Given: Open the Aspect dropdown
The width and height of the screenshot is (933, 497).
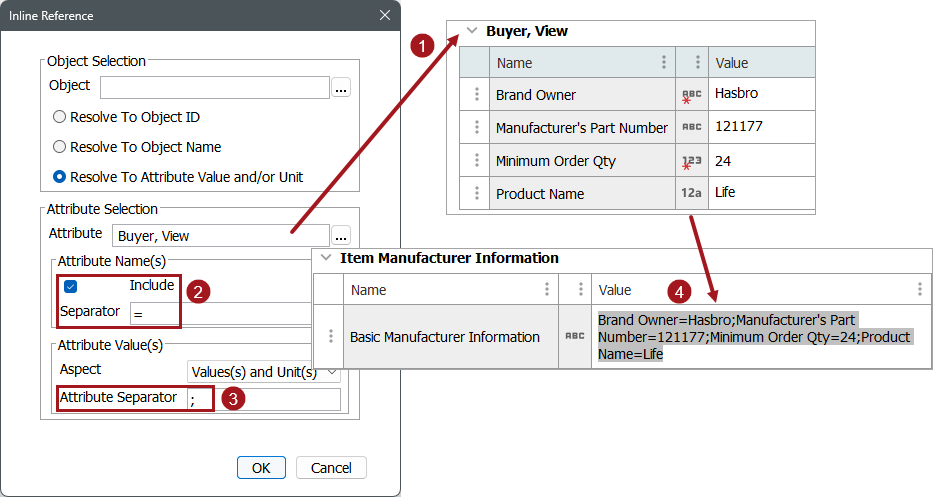Looking at the screenshot, I should pos(264,372).
